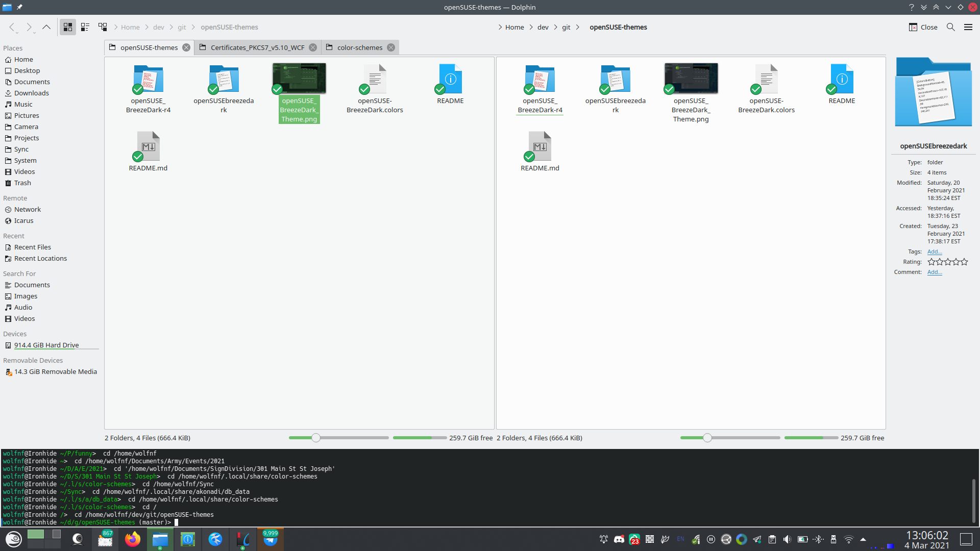This screenshot has width=980, height=551.
Task: Expand chevron before git in left breadcrumb
Action: (x=171, y=27)
